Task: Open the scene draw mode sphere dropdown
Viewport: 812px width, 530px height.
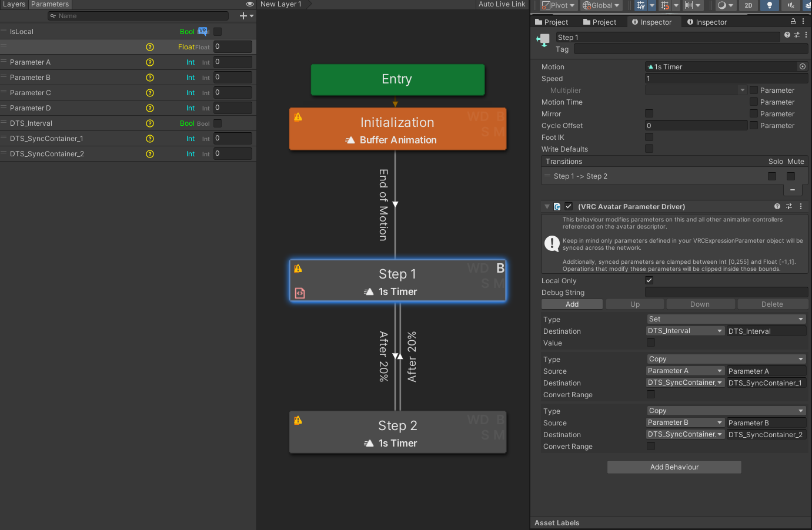Action: [726, 5]
